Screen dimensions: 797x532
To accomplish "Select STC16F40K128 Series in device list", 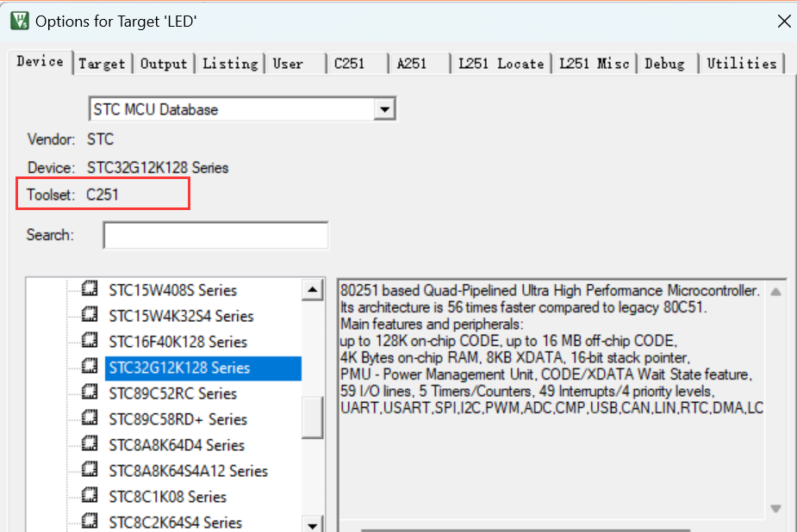I will [x=177, y=342].
